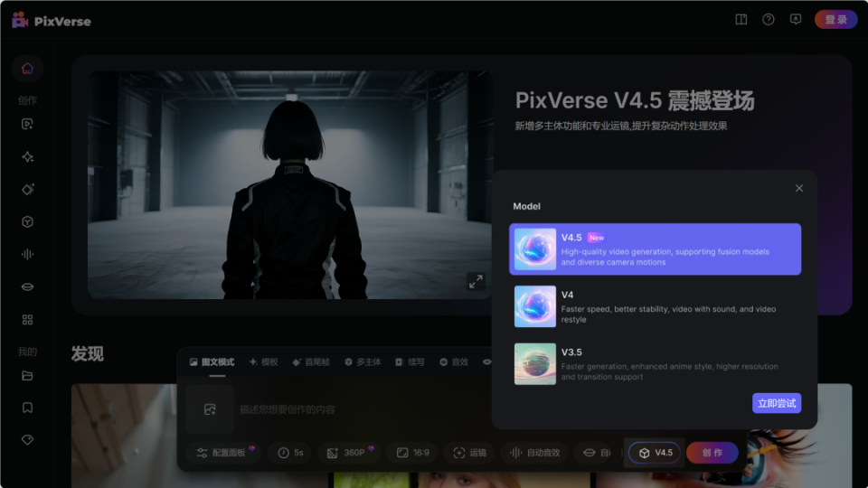
Task: Open the sound waveform sidebar icon
Action: point(27,254)
